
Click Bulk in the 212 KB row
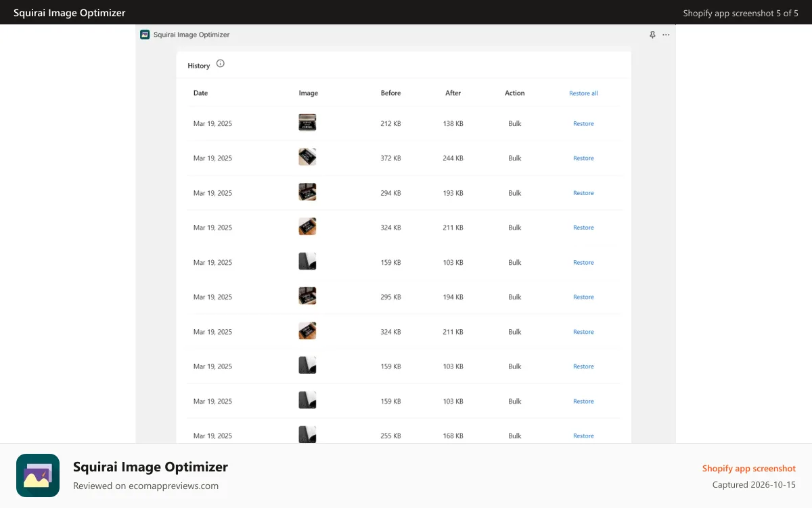coord(515,124)
